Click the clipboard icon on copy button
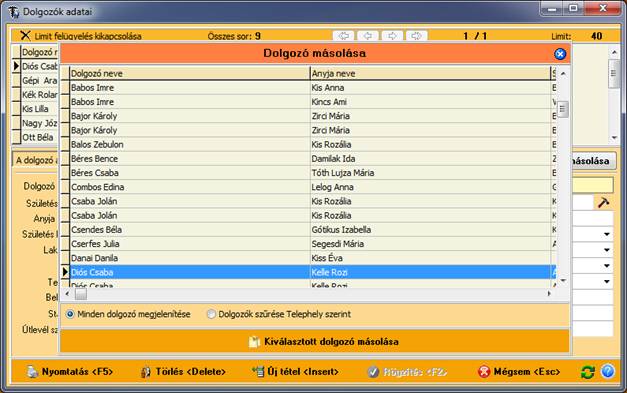627x393 pixels. coord(254,342)
